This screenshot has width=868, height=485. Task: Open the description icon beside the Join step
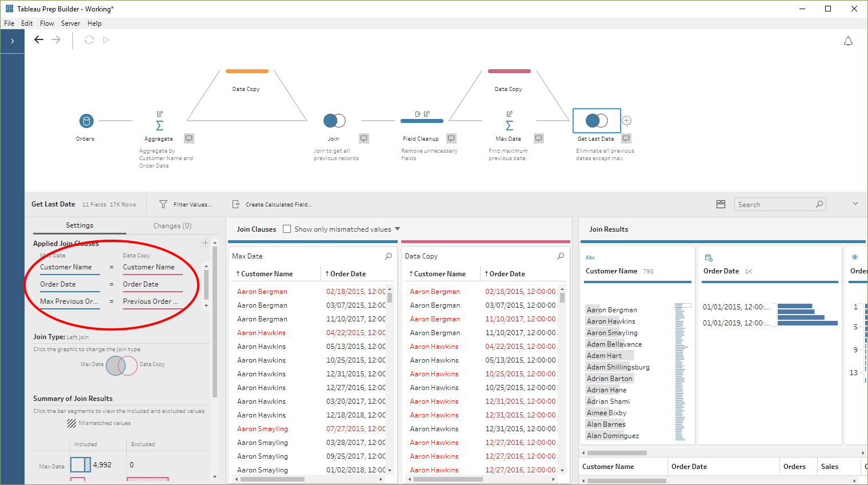pos(364,138)
